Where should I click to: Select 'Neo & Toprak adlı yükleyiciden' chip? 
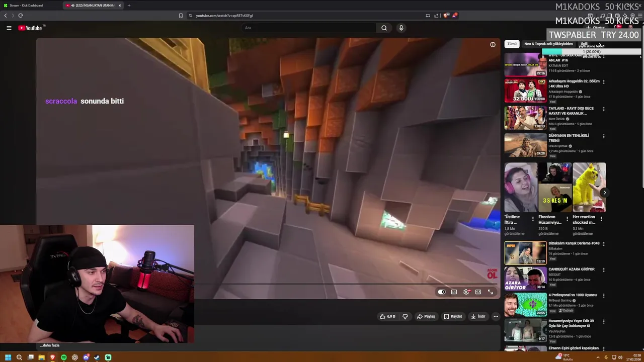(548, 44)
